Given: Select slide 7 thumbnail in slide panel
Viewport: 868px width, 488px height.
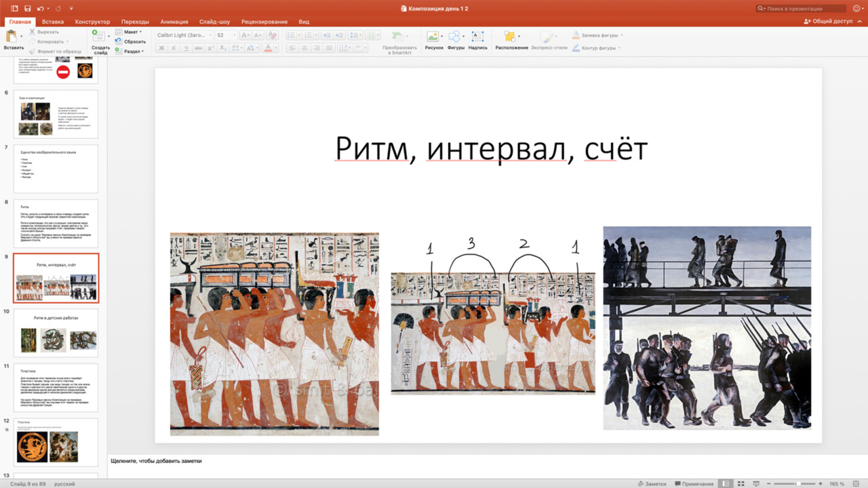Looking at the screenshot, I should pos(56,169).
